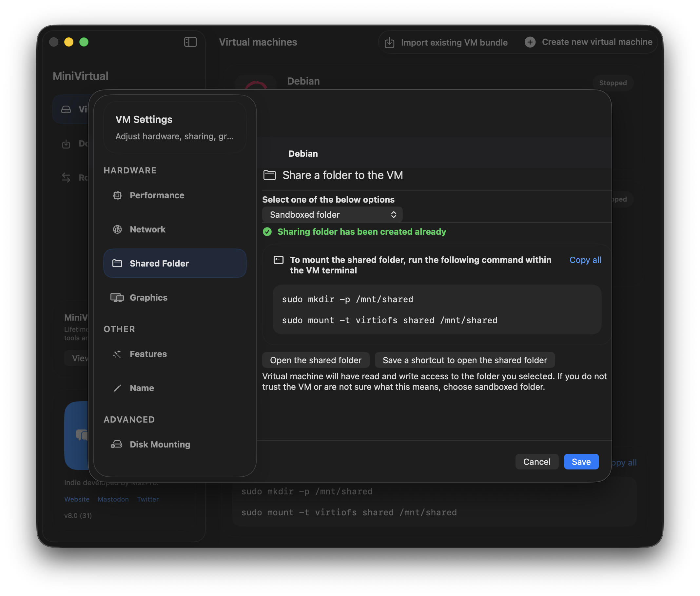Select the Shared Folder section

(x=175, y=263)
